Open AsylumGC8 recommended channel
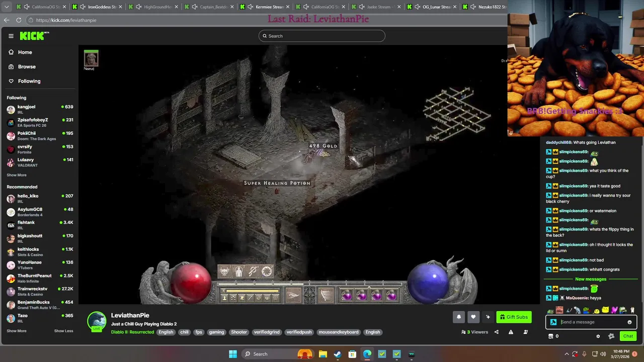Viewport: 644px width, 362px height. coord(40,212)
